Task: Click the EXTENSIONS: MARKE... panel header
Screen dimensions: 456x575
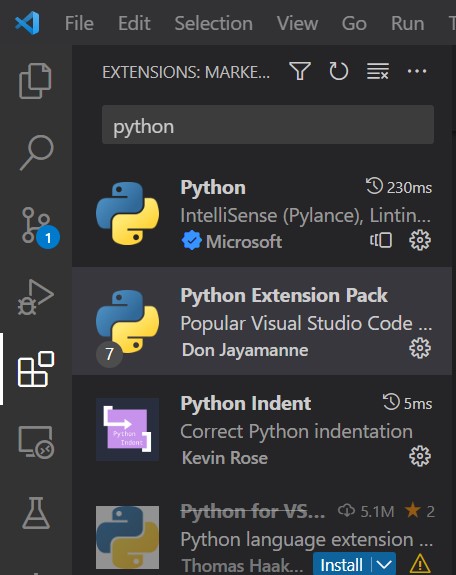Action: pyautogui.click(x=186, y=72)
